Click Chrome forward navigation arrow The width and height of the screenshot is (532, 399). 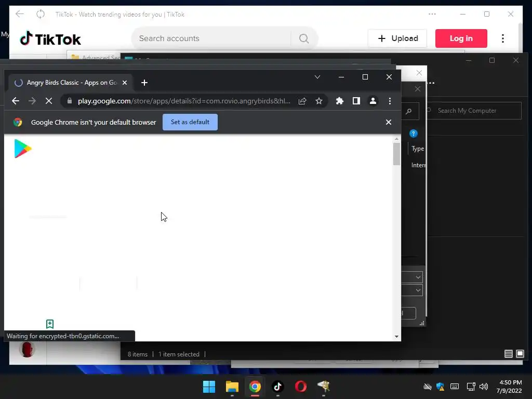coord(32,101)
